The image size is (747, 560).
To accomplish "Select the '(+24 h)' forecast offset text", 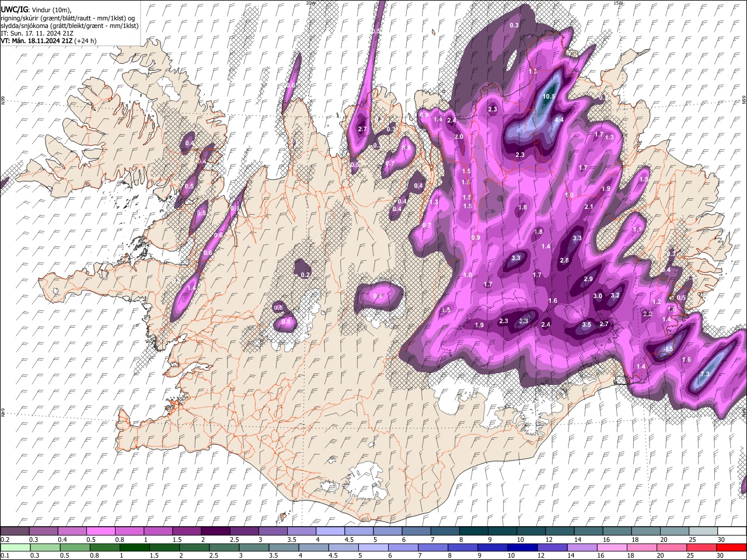I will 86,41.
